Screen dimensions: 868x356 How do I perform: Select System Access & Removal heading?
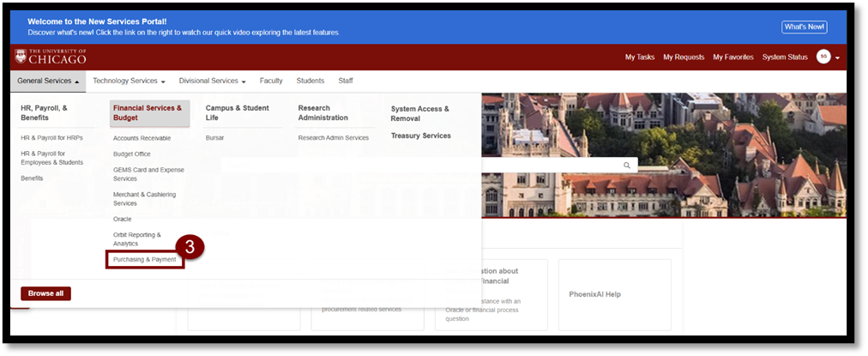420,113
